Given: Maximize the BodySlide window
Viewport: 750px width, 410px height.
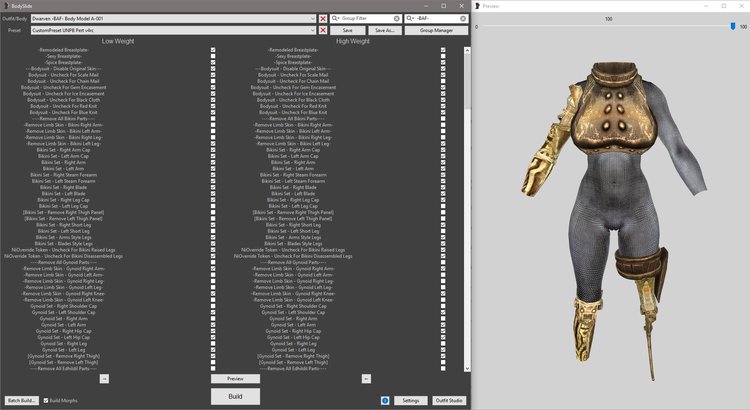Looking at the screenshot, I should coord(443,6).
